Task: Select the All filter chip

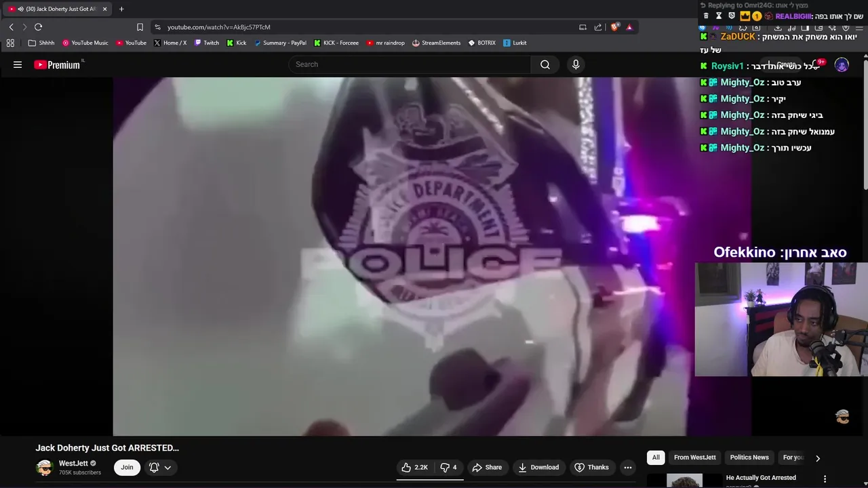Action: coord(656,457)
